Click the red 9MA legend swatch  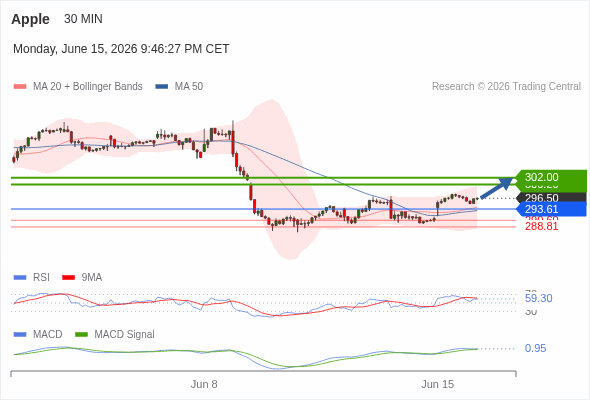click(68, 278)
